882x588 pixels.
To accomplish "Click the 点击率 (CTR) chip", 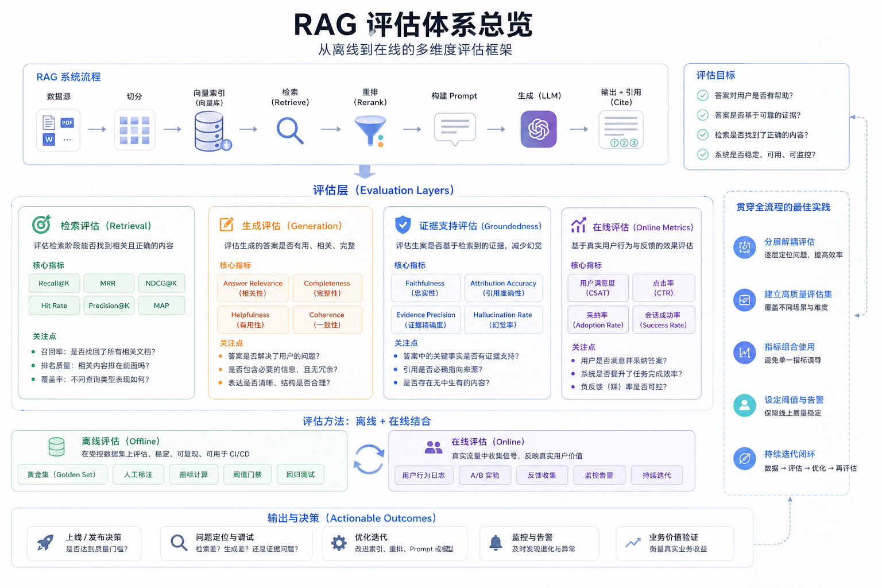I will coord(663,288).
